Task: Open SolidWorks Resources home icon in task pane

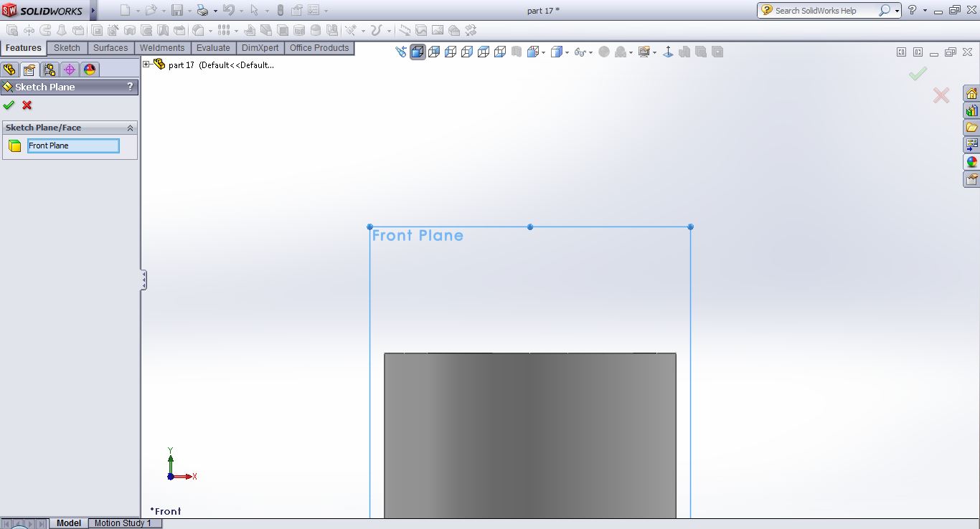Action: tap(971, 93)
